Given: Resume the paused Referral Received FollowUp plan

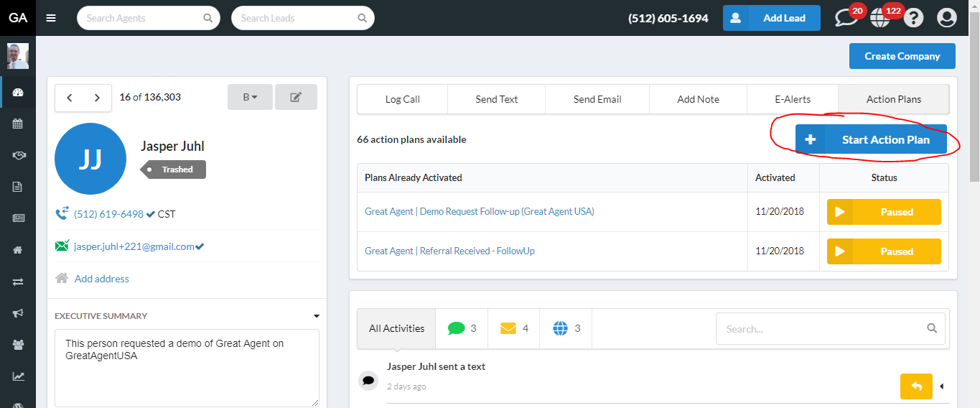Looking at the screenshot, I should tap(883, 251).
